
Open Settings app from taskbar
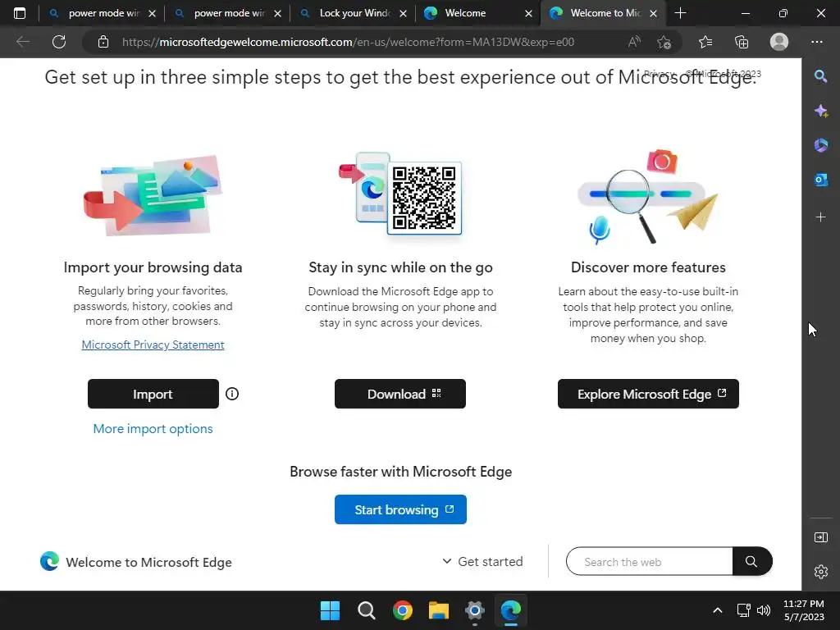pos(475,610)
